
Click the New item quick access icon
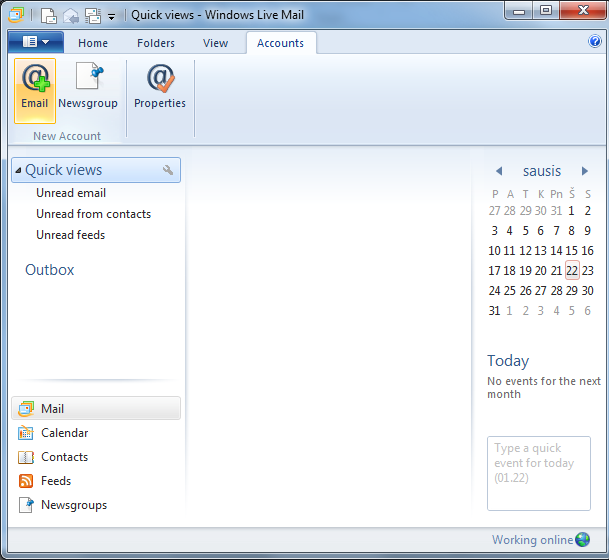point(49,16)
